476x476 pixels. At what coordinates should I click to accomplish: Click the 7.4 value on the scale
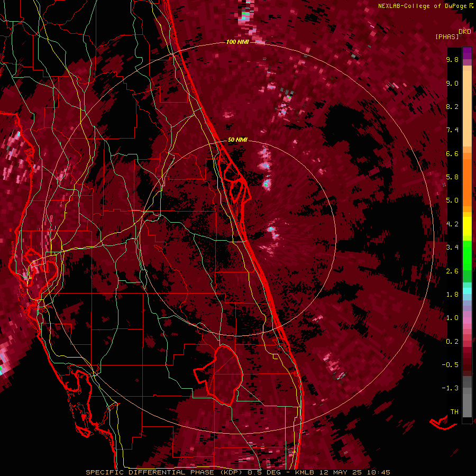(452, 130)
